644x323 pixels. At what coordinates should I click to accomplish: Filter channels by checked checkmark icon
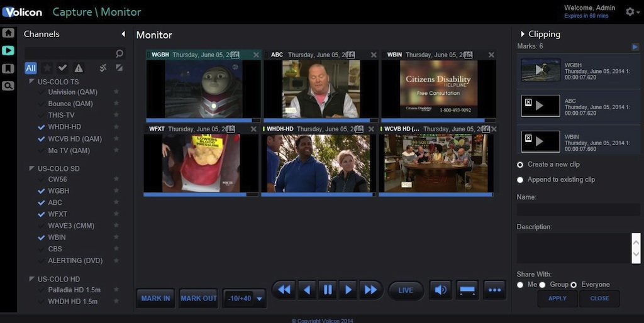coord(62,68)
